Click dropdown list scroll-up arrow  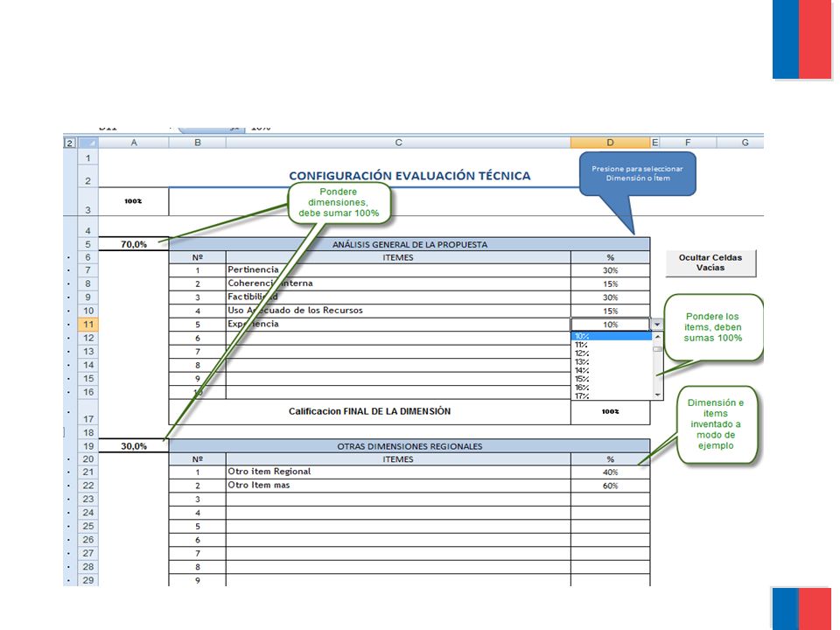(658, 336)
